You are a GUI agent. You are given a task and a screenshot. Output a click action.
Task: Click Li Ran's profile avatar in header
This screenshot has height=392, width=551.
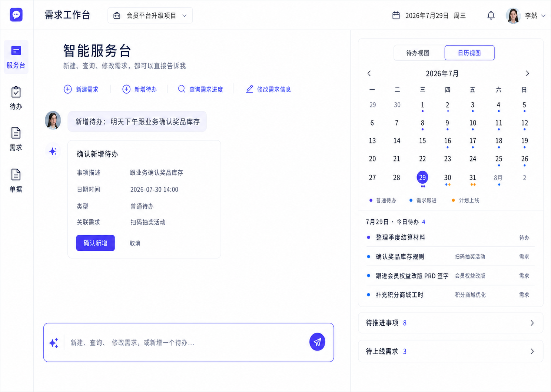click(513, 16)
